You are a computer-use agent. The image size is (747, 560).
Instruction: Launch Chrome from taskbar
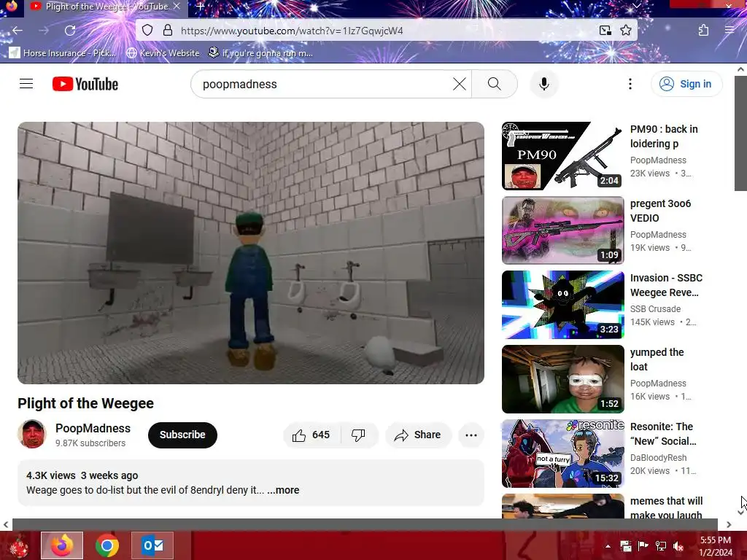click(x=107, y=545)
